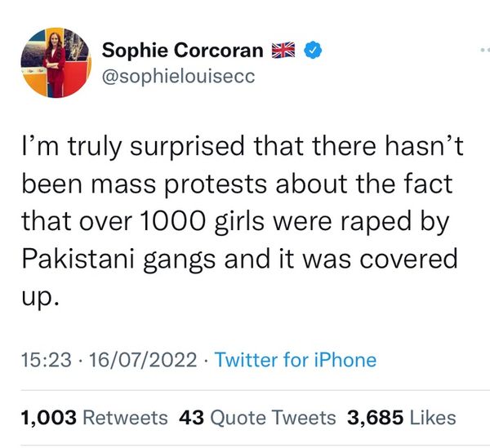Click the line beginning "Pakistani gangs"

(x=239, y=259)
